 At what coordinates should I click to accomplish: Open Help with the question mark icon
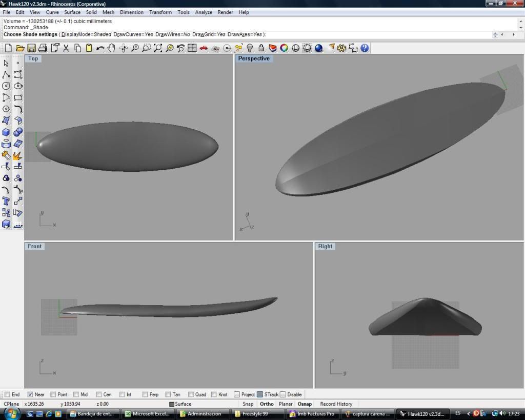[x=365, y=48]
